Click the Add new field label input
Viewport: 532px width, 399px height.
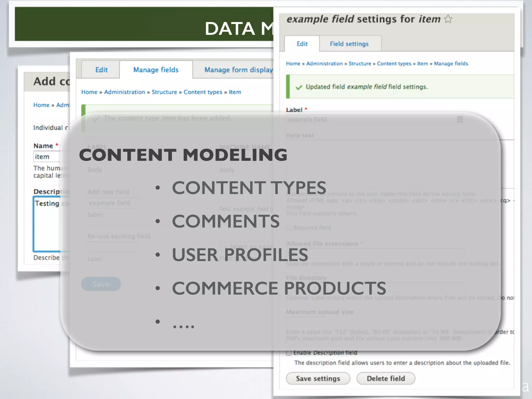(113, 203)
